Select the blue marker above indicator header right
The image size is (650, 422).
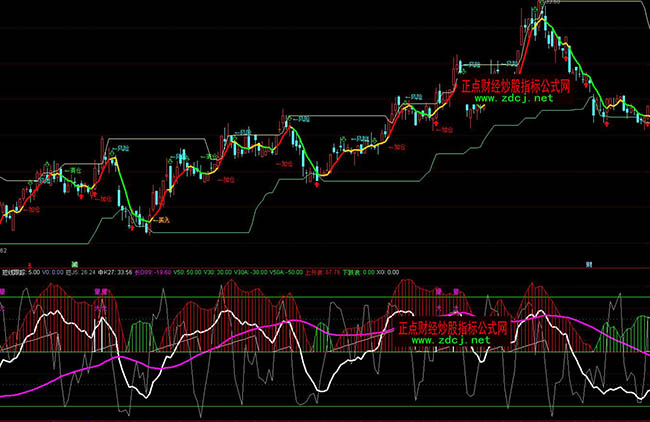589,262
